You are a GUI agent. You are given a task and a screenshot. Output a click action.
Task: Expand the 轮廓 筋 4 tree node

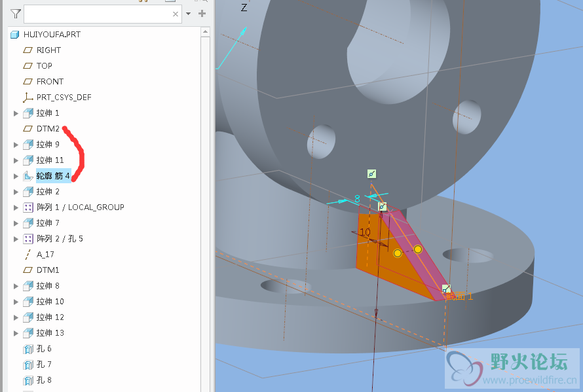click(16, 176)
